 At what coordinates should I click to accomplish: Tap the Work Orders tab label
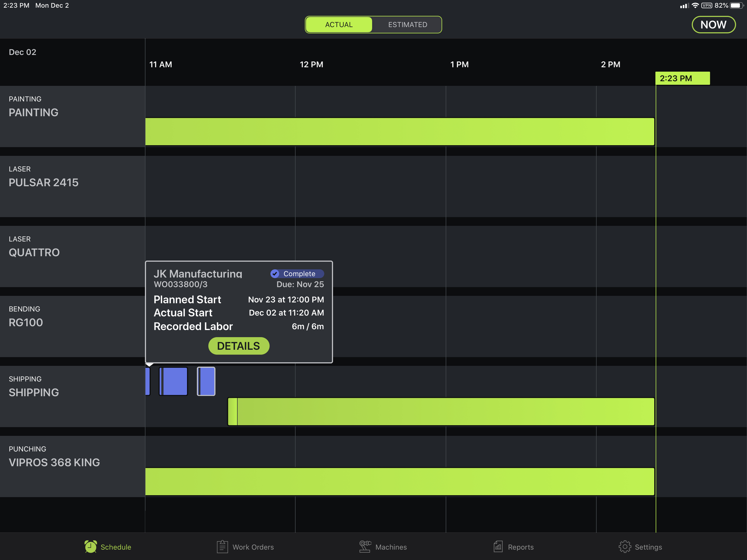[253, 547]
